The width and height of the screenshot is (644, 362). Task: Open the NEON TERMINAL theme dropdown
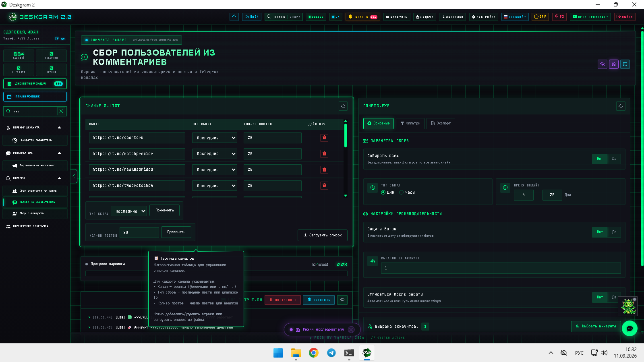tap(590, 17)
